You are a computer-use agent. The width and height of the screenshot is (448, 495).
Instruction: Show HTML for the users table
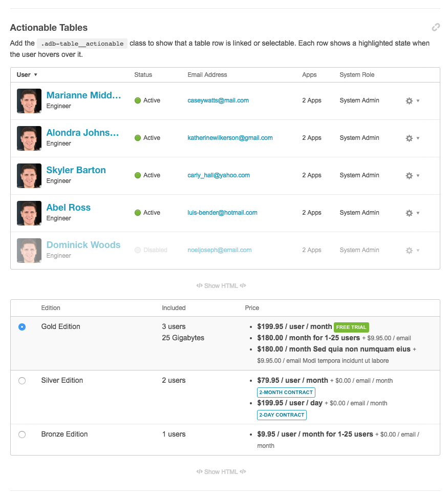[x=221, y=286]
